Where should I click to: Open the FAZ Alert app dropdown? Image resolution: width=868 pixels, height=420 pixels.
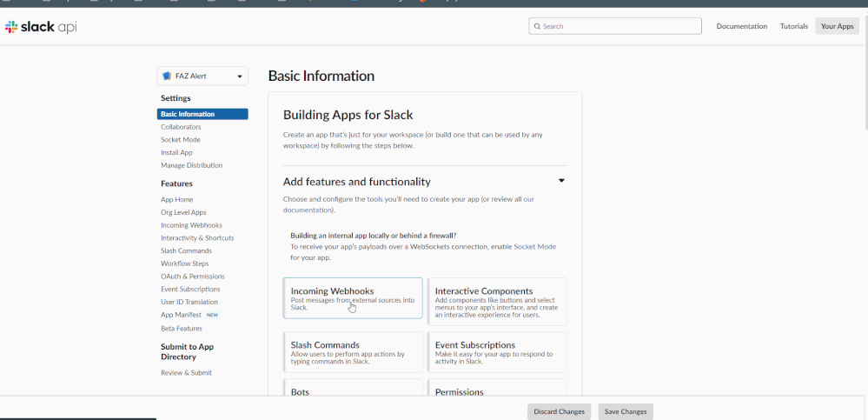[x=202, y=76]
